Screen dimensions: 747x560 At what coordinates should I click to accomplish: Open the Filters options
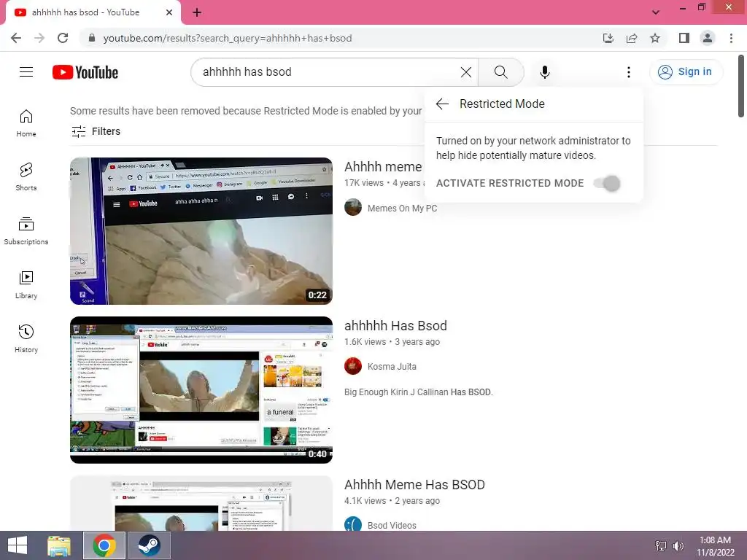coord(96,131)
